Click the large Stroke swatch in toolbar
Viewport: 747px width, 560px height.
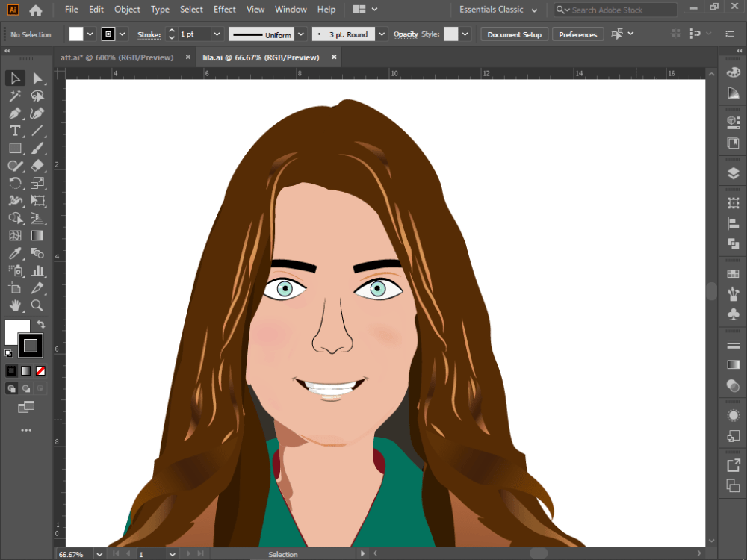[x=31, y=346]
